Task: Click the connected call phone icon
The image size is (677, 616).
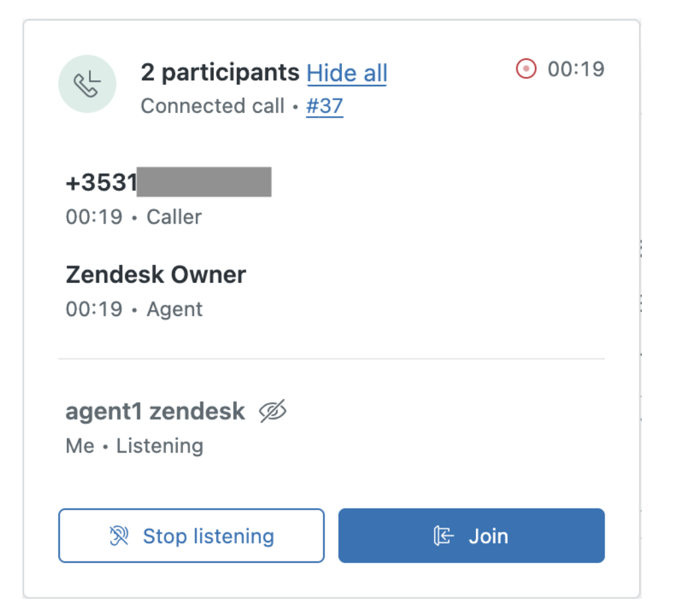Action: pos(87,84)
